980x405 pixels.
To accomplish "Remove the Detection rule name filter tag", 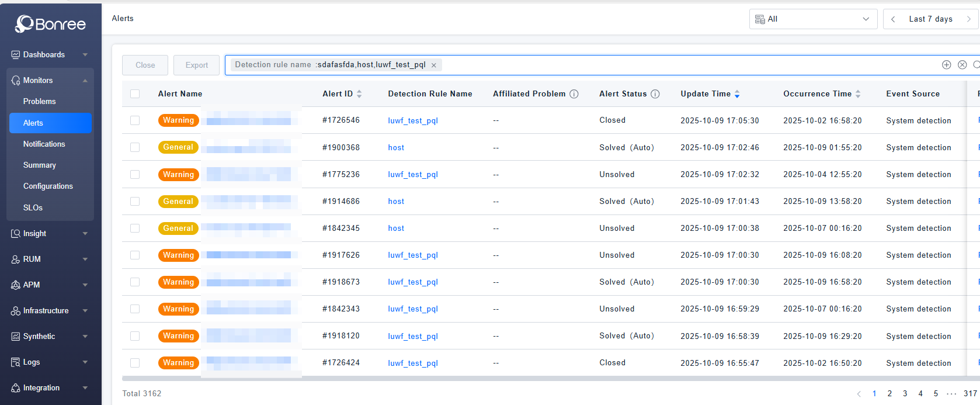I will [x=433, y=65].
